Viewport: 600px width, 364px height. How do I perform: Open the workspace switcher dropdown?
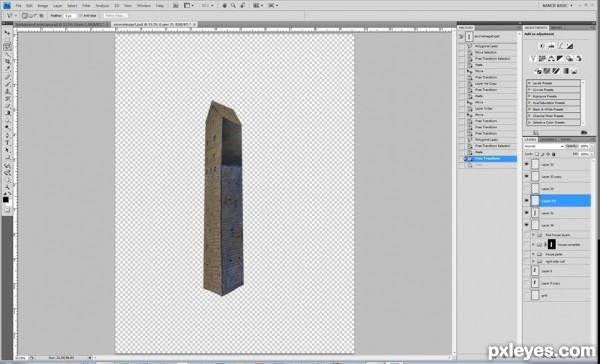[557, 6]
